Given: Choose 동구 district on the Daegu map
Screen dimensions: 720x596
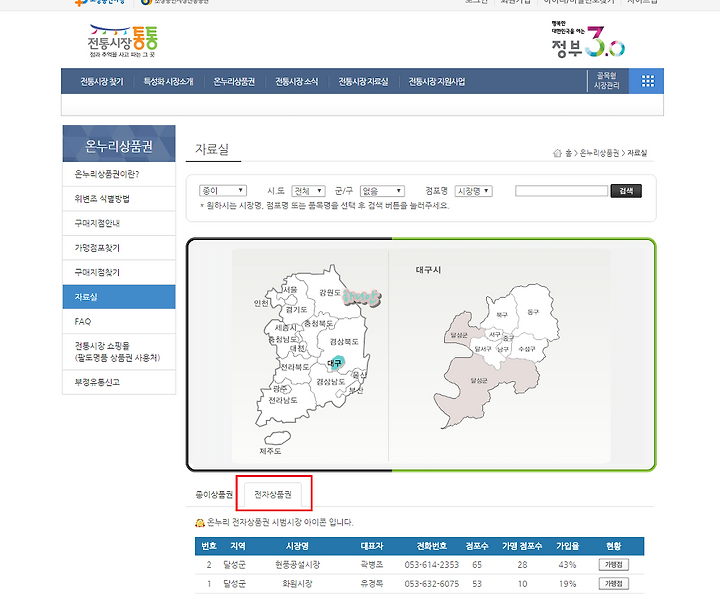Looking at the screenshot, I should [x=533, y=312].
